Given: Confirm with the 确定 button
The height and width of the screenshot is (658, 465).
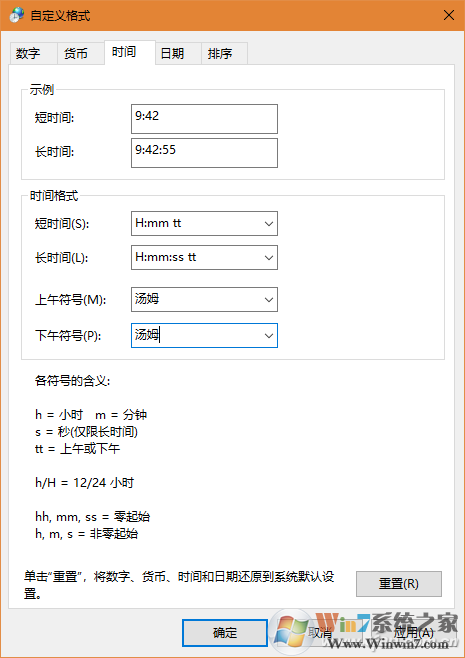Looking at the screenshot, I should click(225, 633).
